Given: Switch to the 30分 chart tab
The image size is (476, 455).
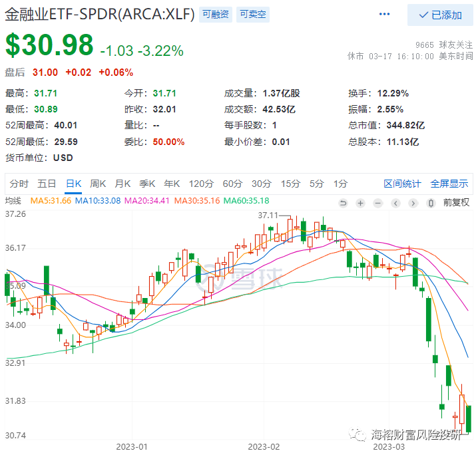Looking at the screenshot, I should [x=262, y=184].
